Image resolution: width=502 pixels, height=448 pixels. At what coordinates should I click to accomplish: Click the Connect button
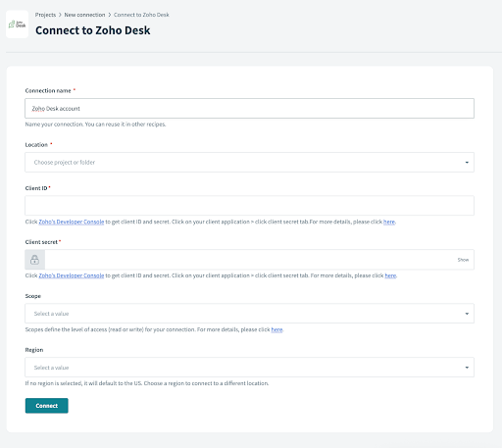point(47,406)
